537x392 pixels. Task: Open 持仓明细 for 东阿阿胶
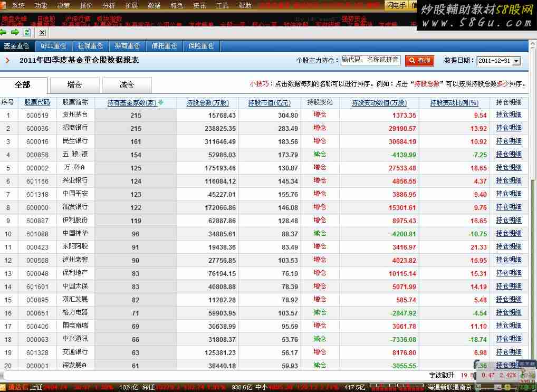pyautogui.click(x=509, y=247)
